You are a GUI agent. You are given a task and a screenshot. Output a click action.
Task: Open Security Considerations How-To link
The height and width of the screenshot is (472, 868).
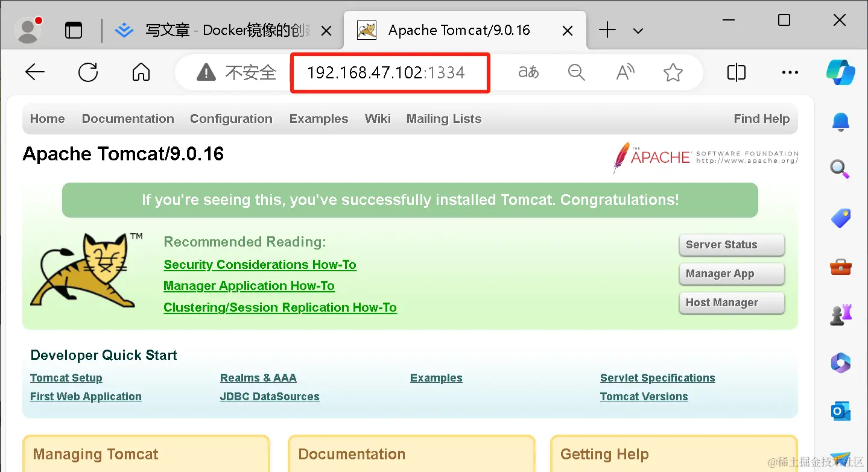pos(260,265)
